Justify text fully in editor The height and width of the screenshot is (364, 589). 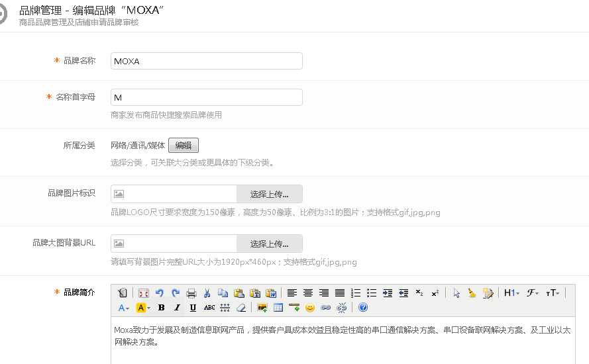(340, 293)
